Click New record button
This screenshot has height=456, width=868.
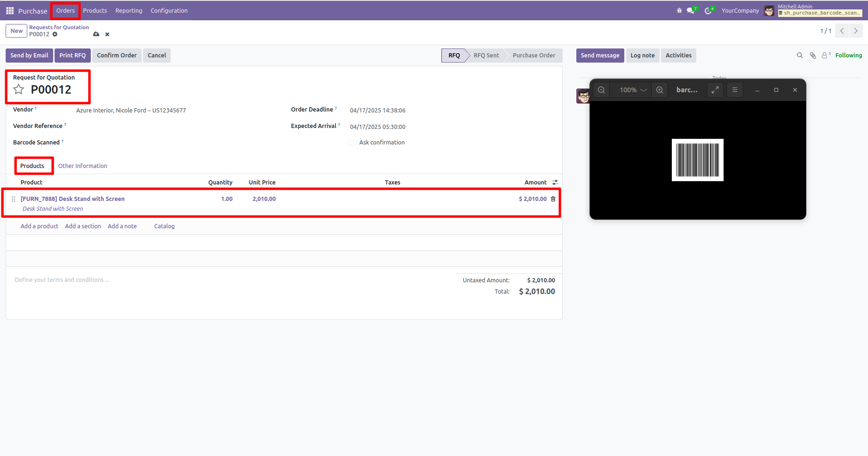click(16, 31)
